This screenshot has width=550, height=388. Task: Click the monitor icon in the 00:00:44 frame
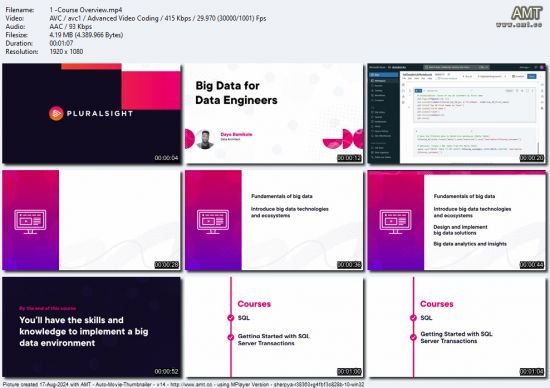(395, 222)
